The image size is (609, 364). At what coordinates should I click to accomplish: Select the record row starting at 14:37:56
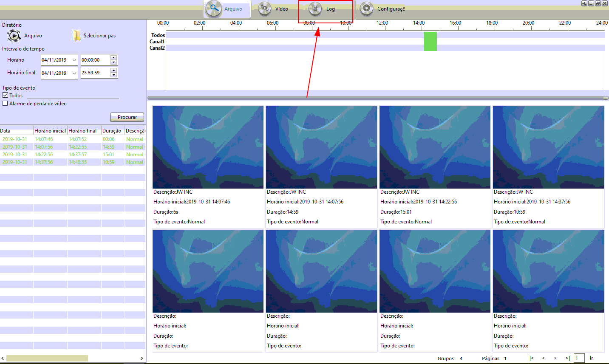tap(44, 162)
